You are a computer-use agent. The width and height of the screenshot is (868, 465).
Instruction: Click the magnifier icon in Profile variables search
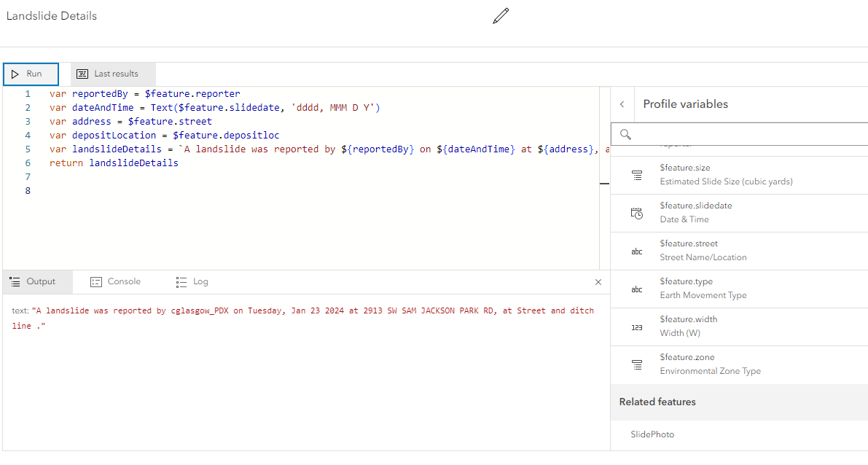[626, 134]
